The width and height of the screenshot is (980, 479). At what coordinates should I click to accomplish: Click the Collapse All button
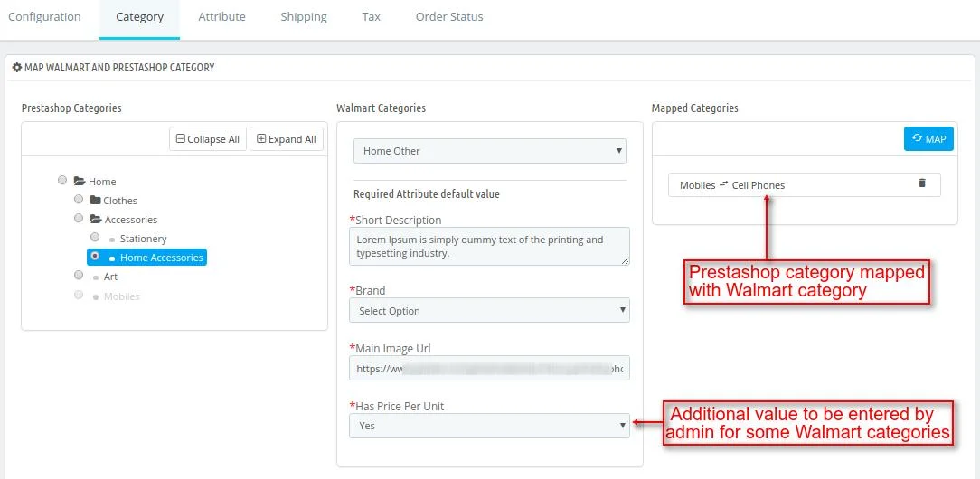tap(208, 139)
